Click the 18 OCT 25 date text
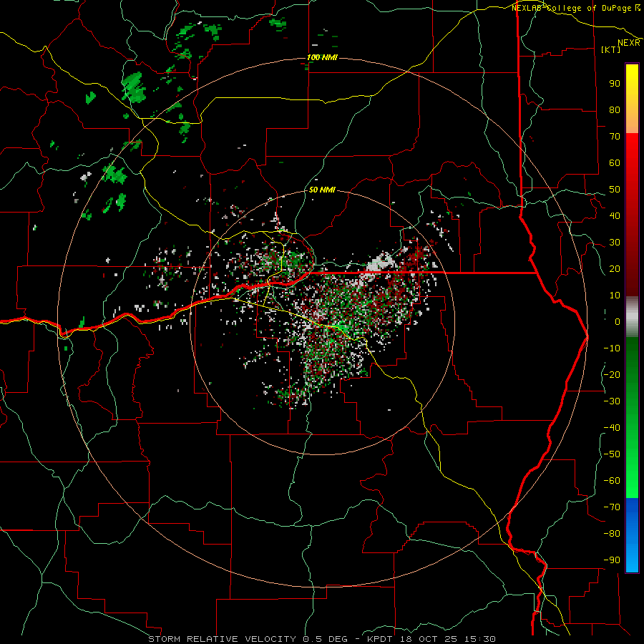The height and width of the screenshot is (644, 644). [429, 639]
